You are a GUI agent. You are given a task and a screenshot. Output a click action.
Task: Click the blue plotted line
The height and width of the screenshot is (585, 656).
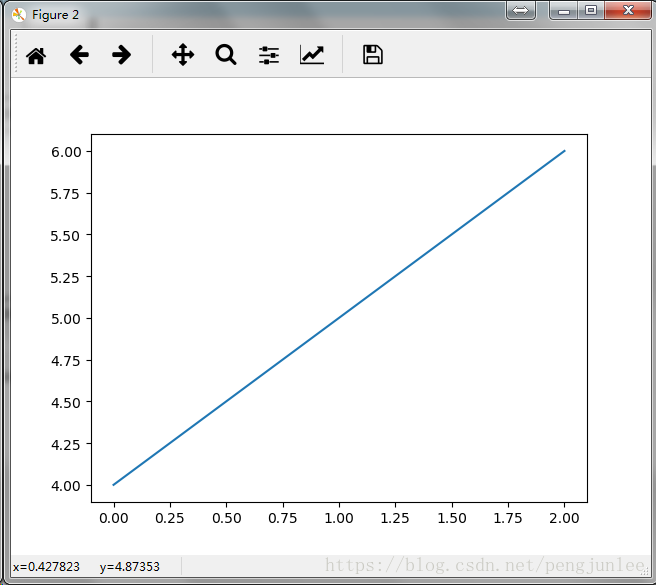click(339, 318)
